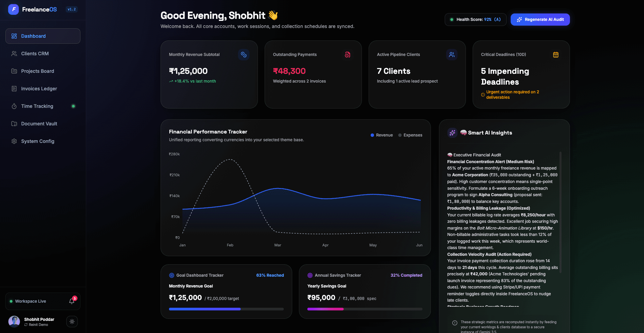Click the Monthly Revenue Subtotal coins icon
The image size is (644, 333).
pyautogui.click(x=244, y=55)
